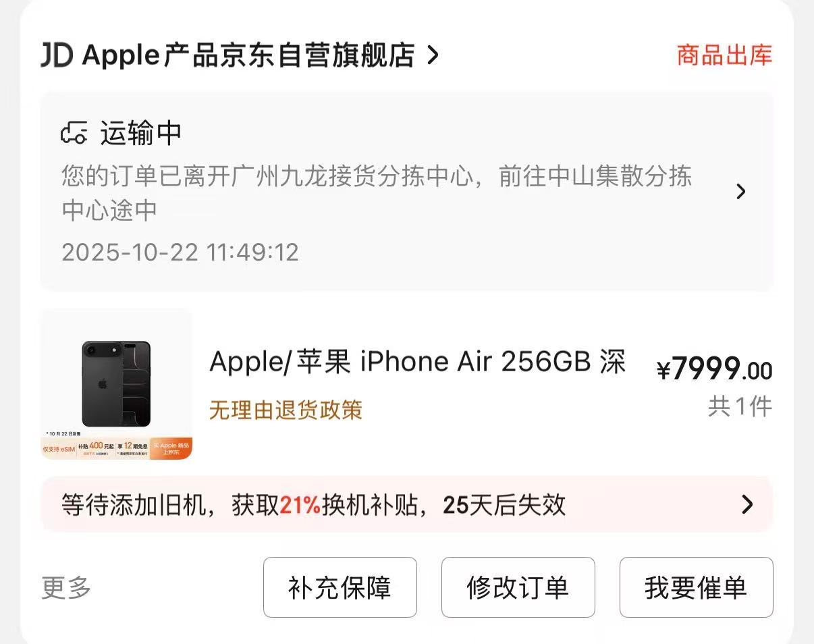Click the delivery truck icon

[x=74, y=133]
